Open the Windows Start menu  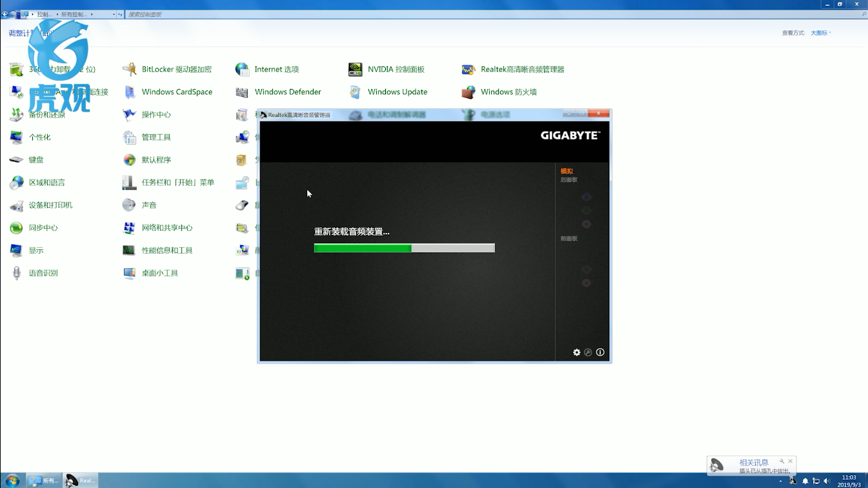pyautogui.click(x=12, y=481)
